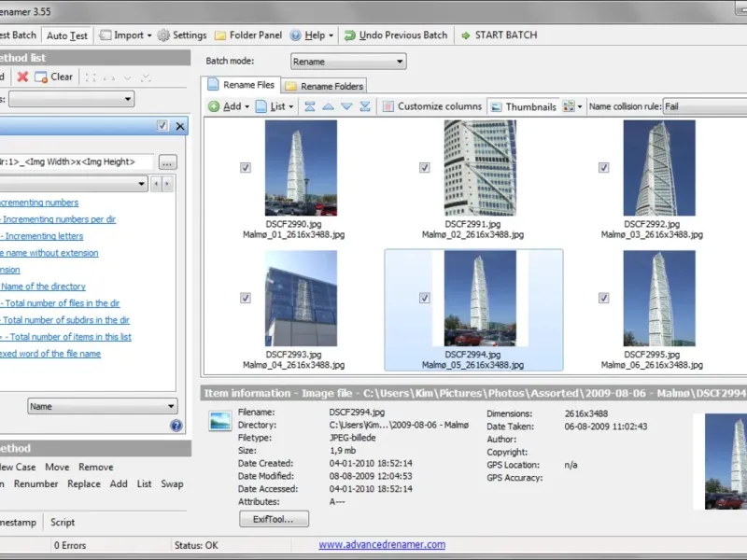747x560 pixels.
Task: Open the Batch mode dropdown
Action: (347, 62)
